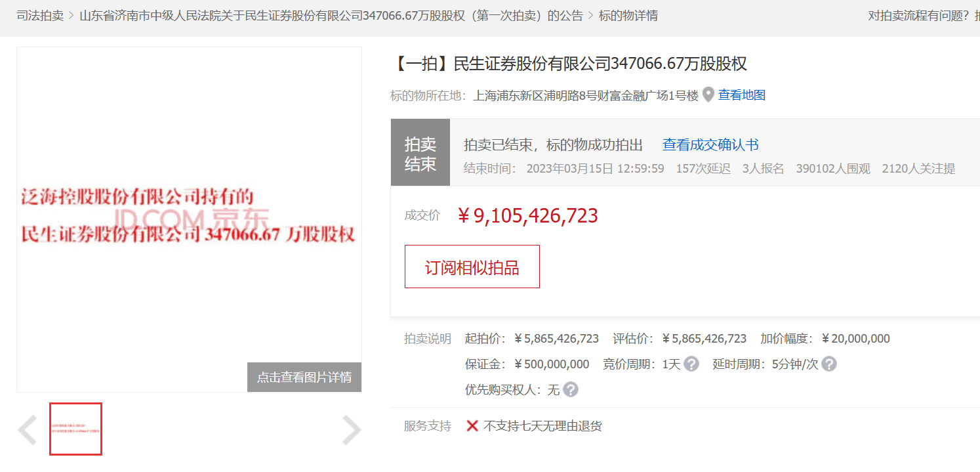This screenshot has width=980, height=472.
Task: Click 点击查看图片详情 overlay button
Action: coord(304,377)
